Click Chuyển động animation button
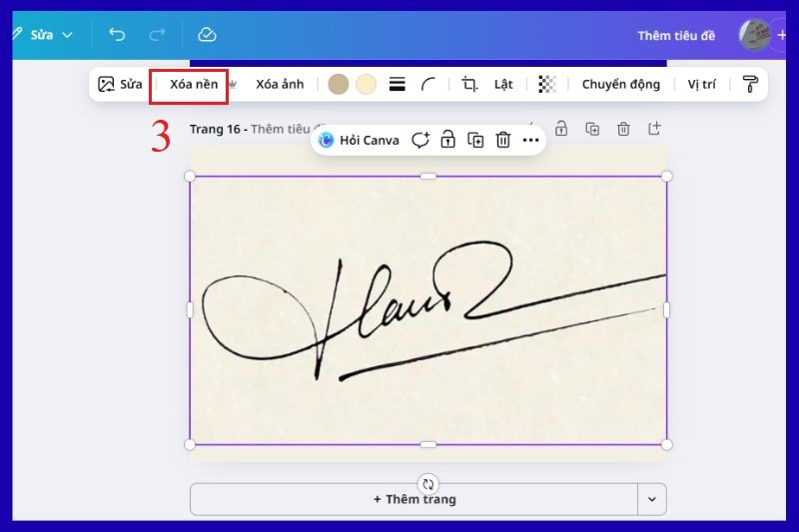 pos(620,84)
